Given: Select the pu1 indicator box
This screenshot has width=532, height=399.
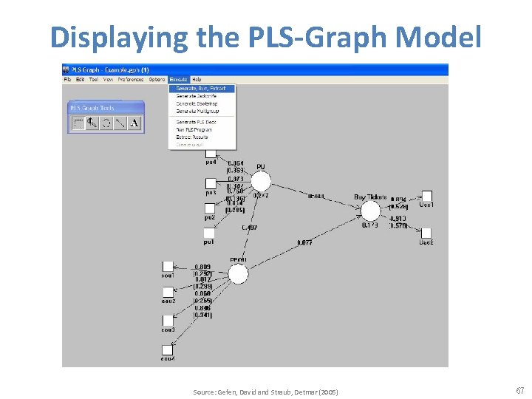Looking at the screenshot, I should [209, 233].
